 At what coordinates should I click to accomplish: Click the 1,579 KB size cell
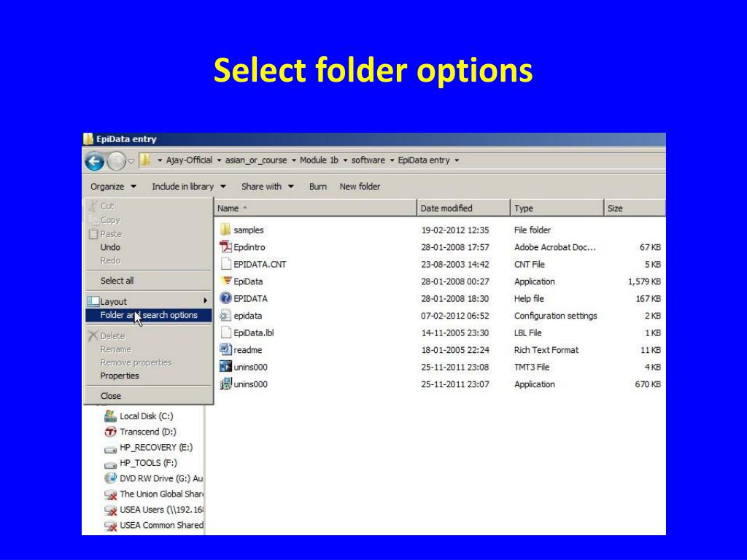644,281
